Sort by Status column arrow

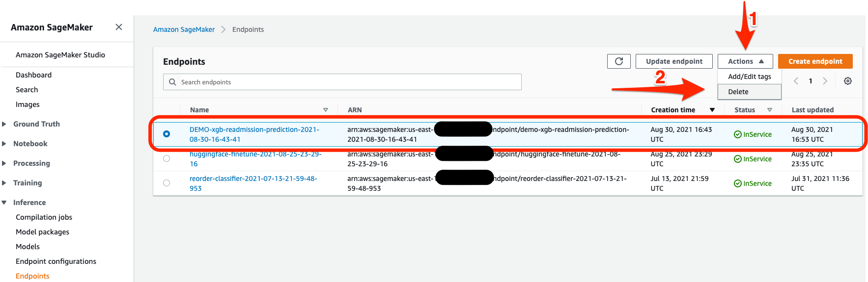[x=770, y=110]
